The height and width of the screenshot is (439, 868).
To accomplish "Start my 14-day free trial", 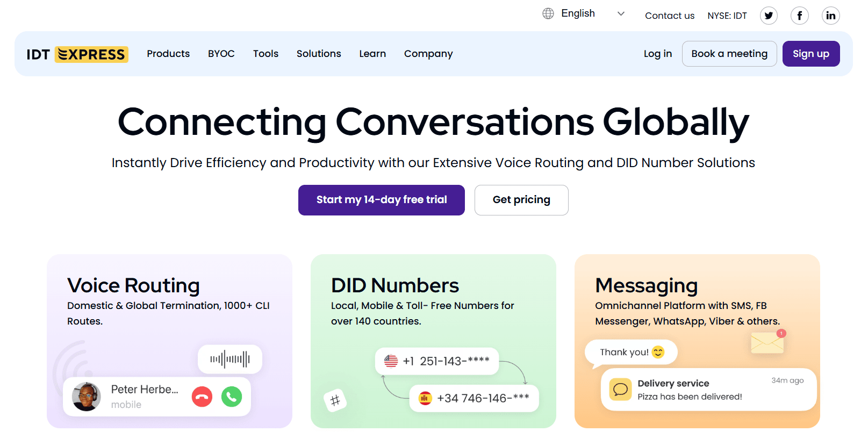I will tap(382, 200).
